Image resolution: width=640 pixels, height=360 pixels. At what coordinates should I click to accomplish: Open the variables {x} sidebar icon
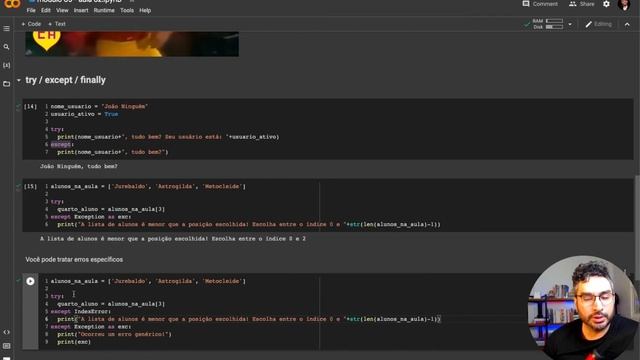(x=7, y=65)
